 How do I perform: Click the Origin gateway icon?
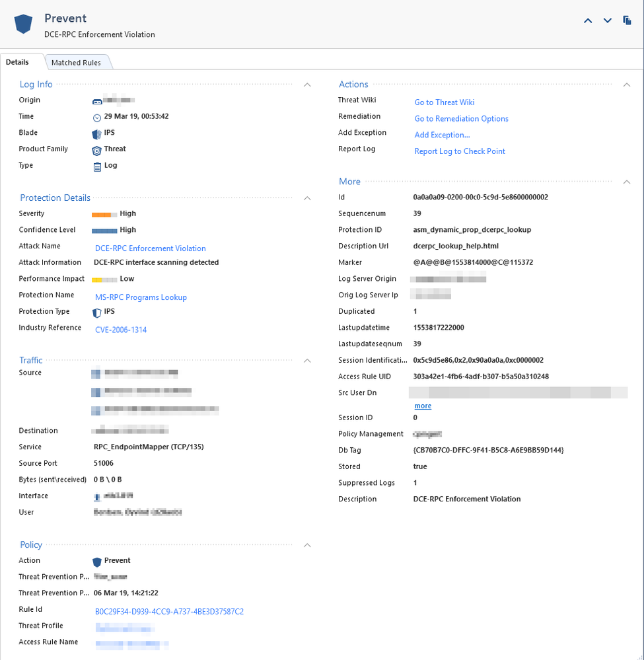tap(97, 101)
